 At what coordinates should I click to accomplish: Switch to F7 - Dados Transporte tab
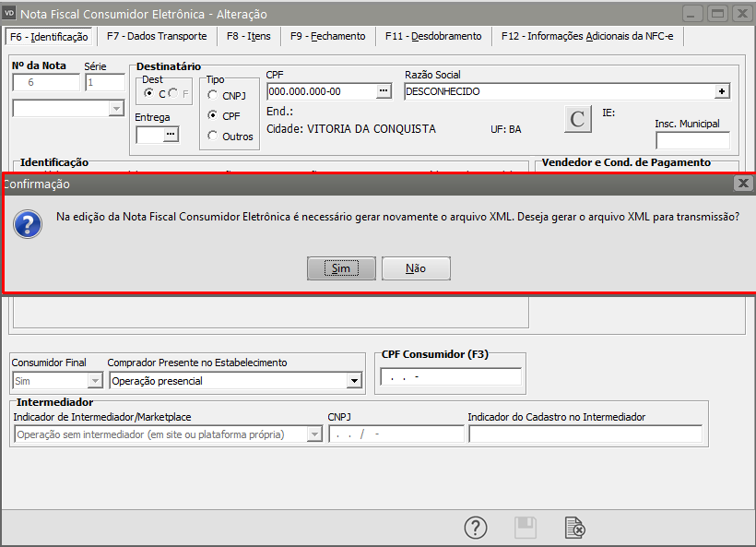point(157,36)
